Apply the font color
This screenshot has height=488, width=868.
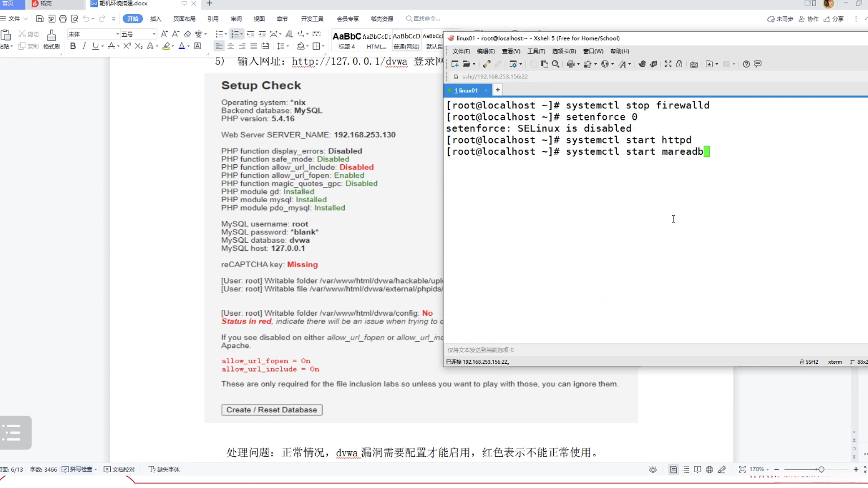(181, 46)
